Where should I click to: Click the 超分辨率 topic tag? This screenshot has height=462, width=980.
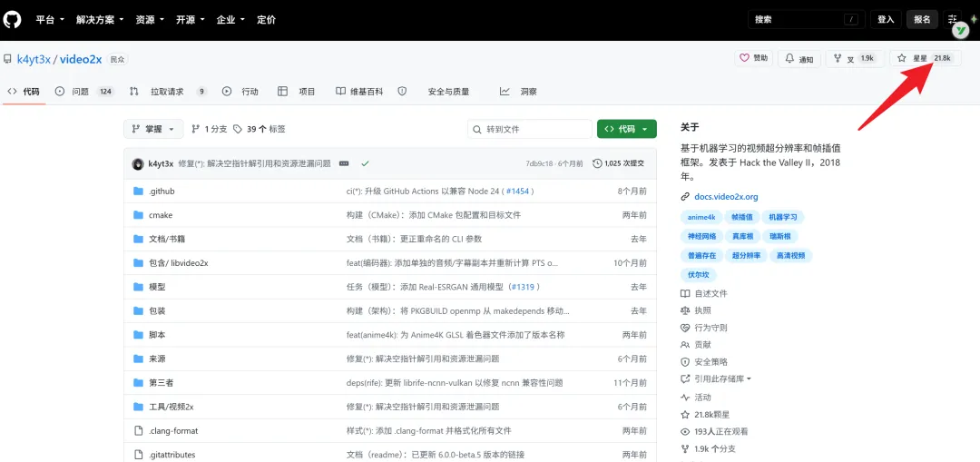(746, 256)
